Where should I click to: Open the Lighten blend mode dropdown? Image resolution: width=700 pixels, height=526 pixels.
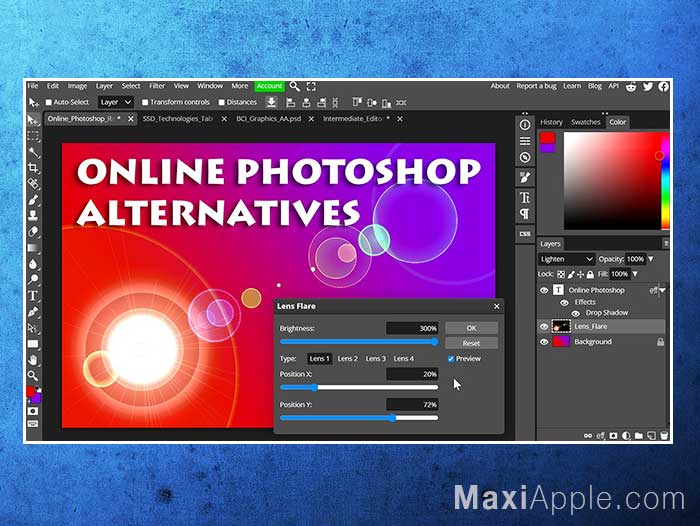(x=567, y=259)
